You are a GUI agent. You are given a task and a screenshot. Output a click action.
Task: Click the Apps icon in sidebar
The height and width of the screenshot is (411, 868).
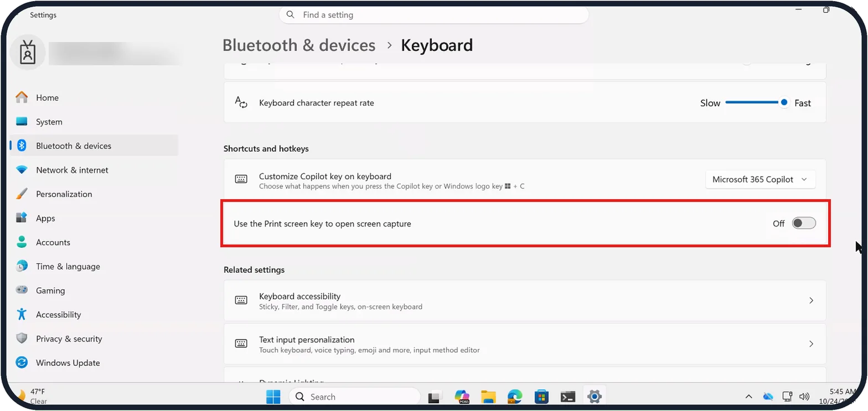22,218
